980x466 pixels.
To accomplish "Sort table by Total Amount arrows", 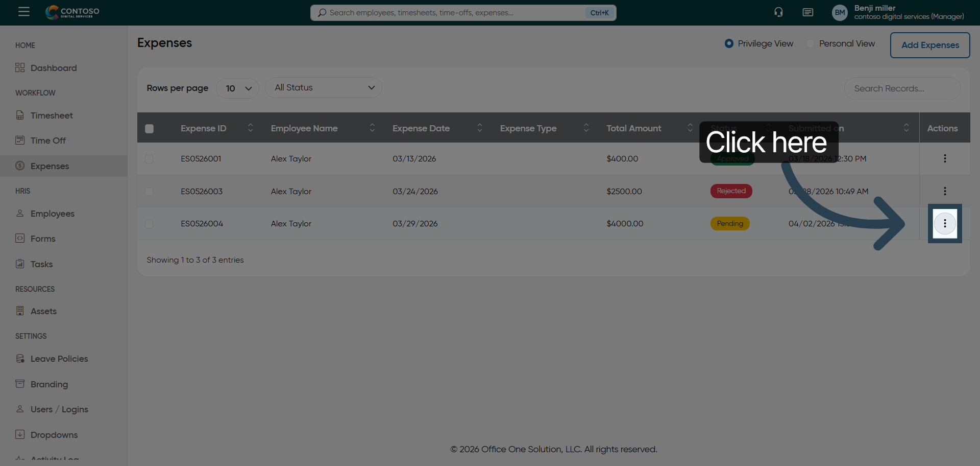I will click(x=690, y=128).
